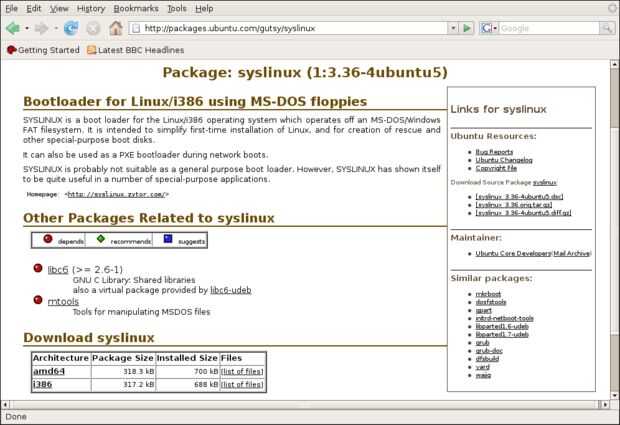Click the red depends legend icon

coord(48,239)
